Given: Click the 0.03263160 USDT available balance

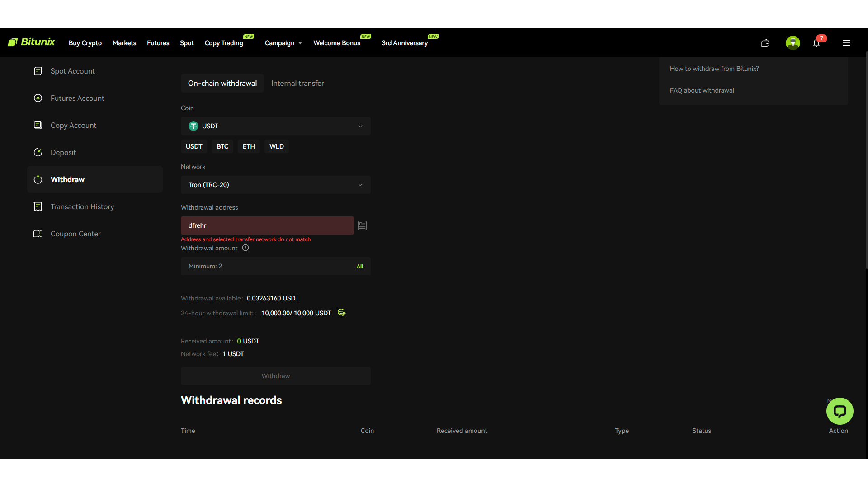Looking at the screenshot, I should [273, 298].
